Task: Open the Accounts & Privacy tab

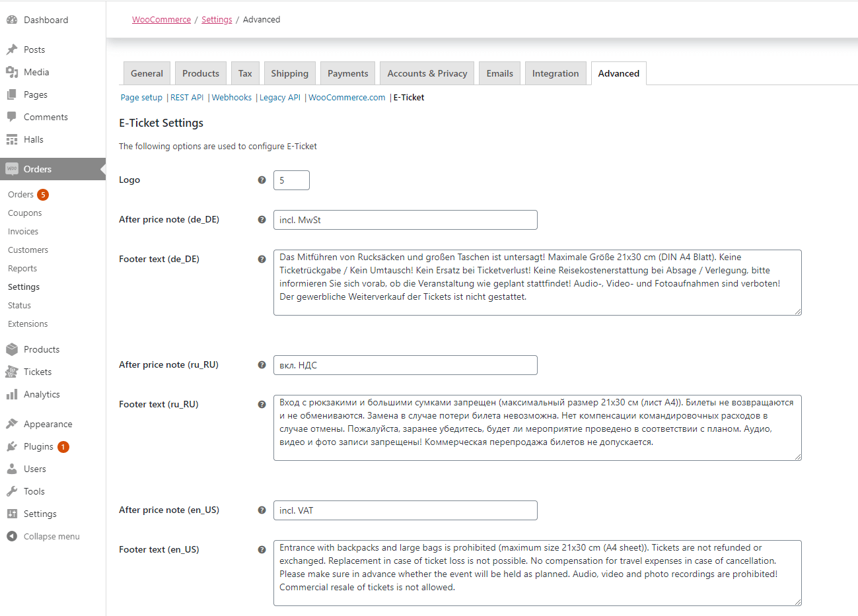Action: pos(427,73)
